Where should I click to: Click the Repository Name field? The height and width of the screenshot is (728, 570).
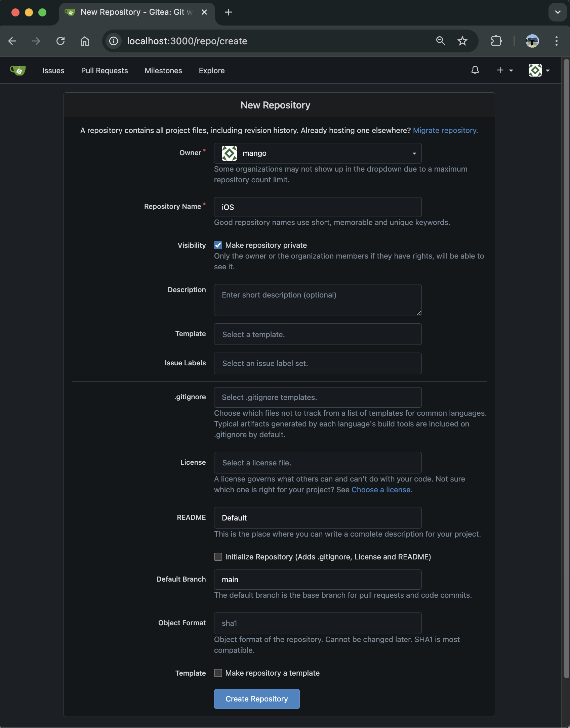318,207
